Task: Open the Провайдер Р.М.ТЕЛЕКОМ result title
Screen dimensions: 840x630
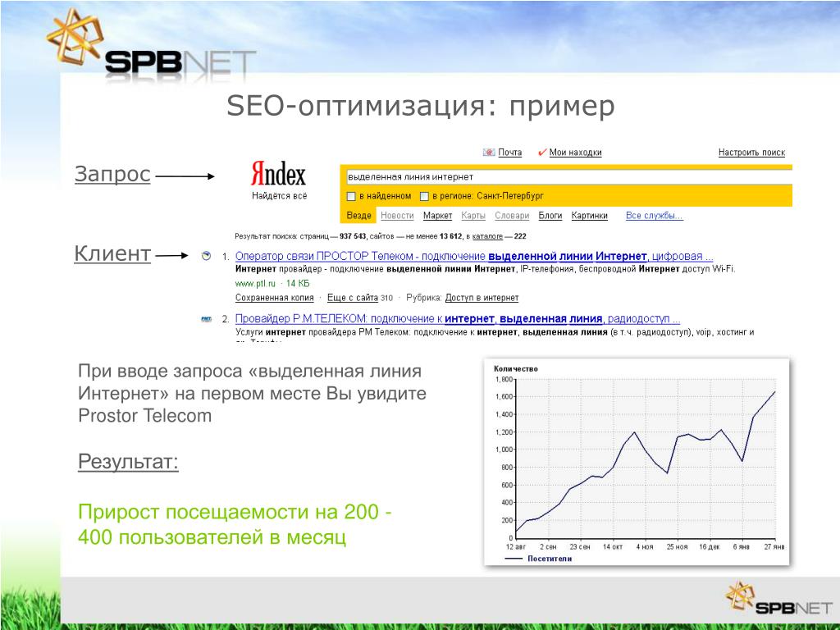Action: (x=458, y=319)
